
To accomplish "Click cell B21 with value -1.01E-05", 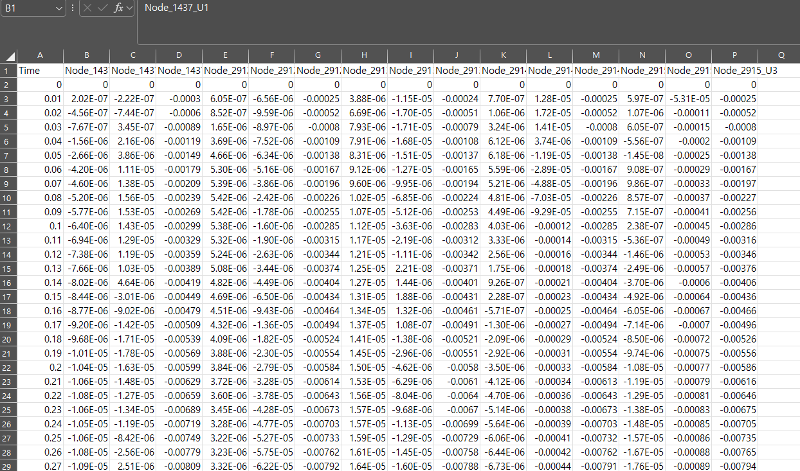I will point(87,353).
